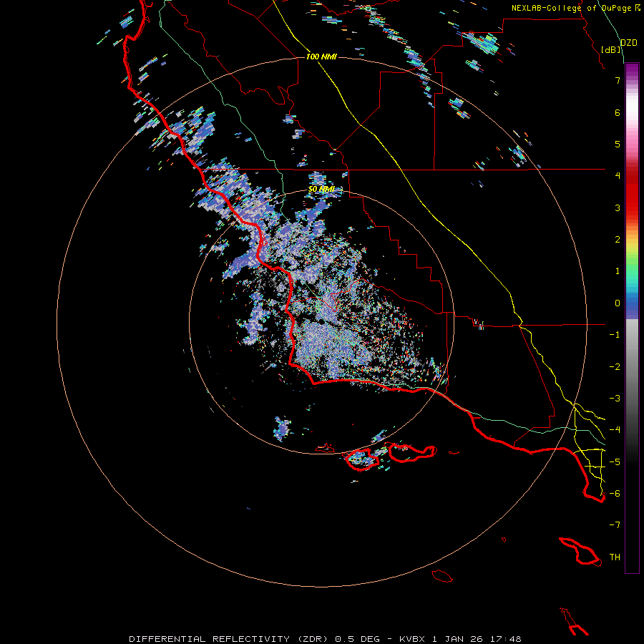Select the purple top segment of the color bar
The height and width of the screenshot is (644, 644).
(632, 71)
